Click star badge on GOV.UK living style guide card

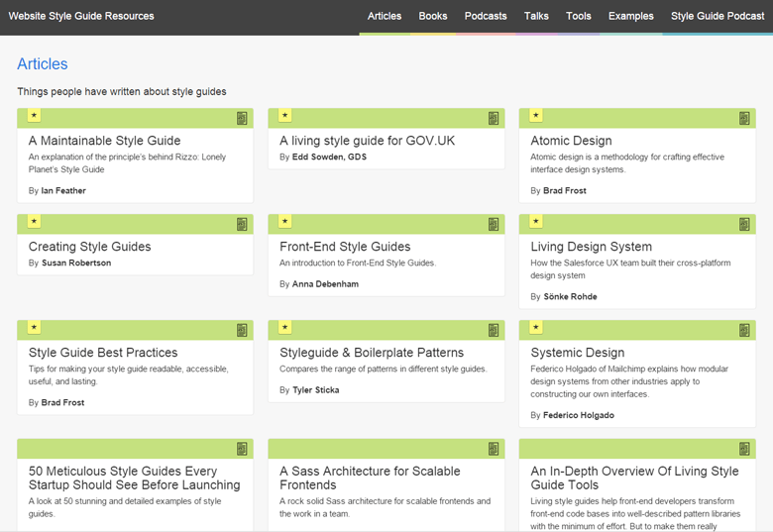coord(285,115)
